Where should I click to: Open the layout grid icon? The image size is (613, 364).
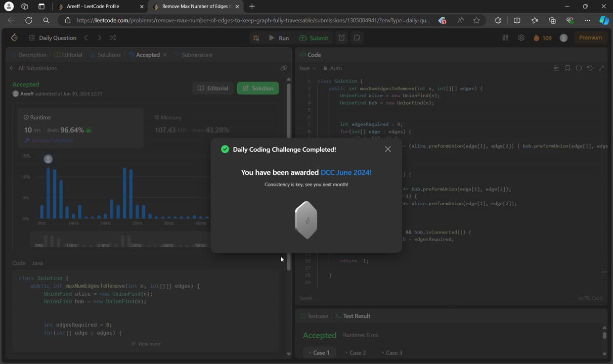(x=505, y=38)
